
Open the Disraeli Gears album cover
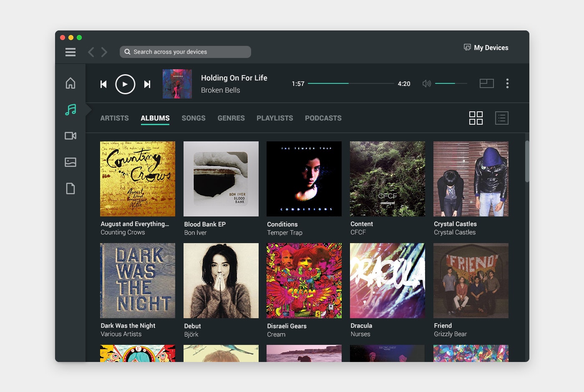pyautogui.click(x=304, y=281)
